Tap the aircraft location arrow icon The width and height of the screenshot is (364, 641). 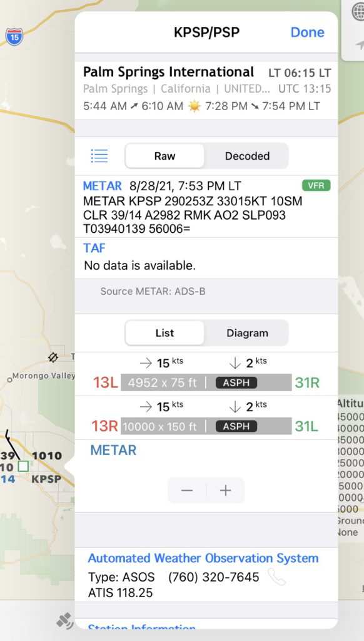(360, 44)
